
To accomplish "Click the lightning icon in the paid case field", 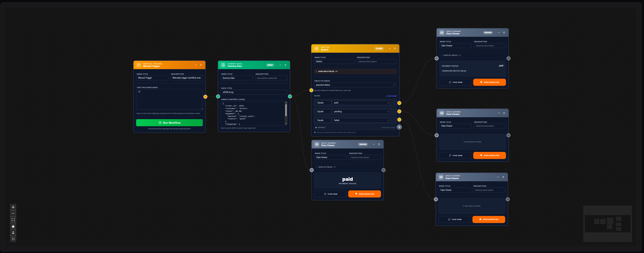I will 388,103.
